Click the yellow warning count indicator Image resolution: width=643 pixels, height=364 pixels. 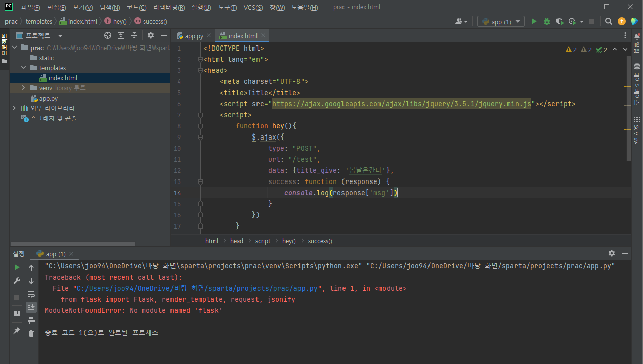tap(571, 50)
